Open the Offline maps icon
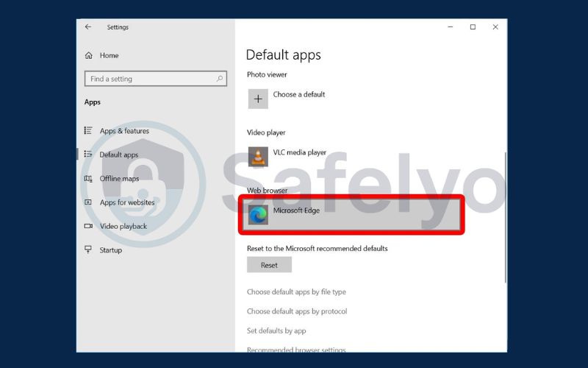The height and width of the screenshot is (368, 588). click(x=88, y=178)
